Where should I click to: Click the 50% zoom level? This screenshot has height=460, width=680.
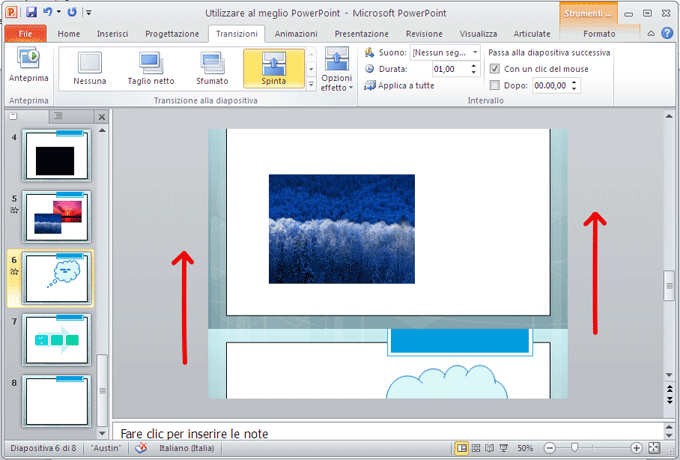525,448
